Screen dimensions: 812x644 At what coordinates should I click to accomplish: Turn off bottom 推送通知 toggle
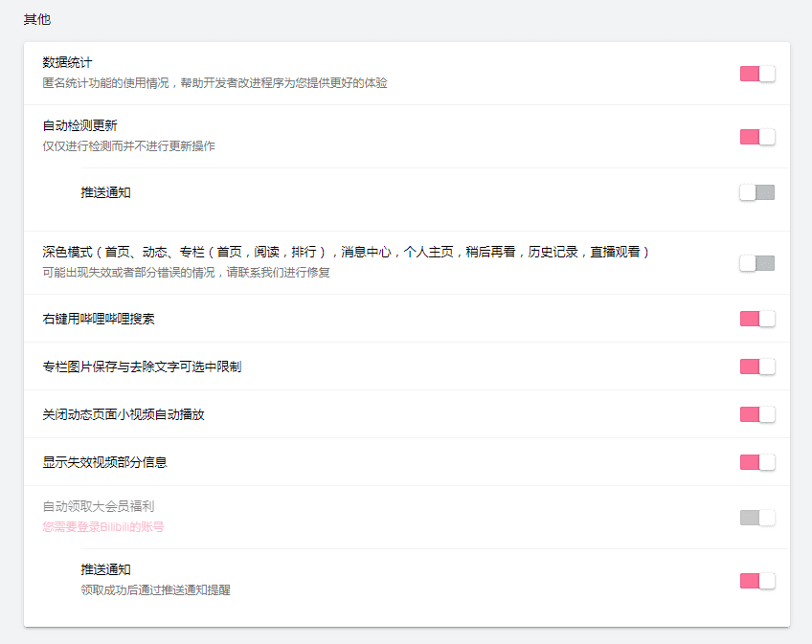coord(756,581)
